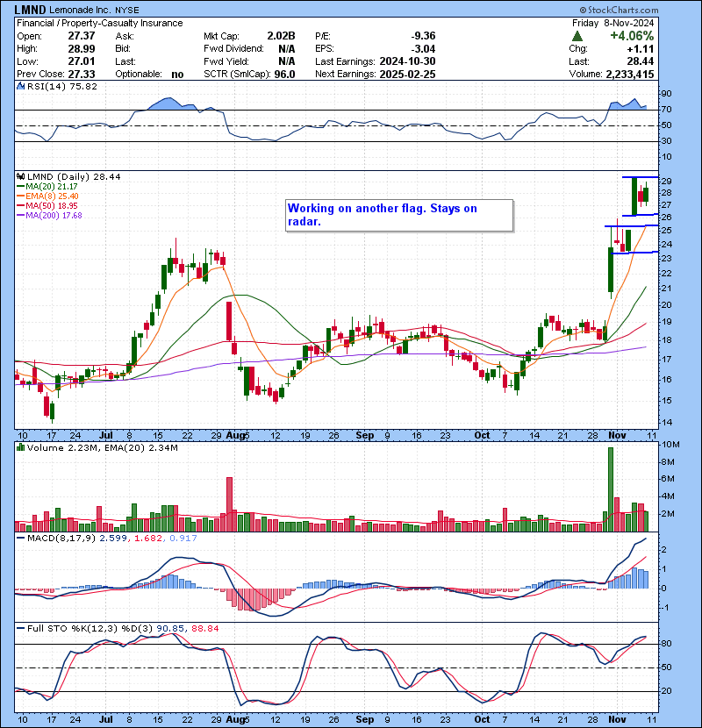Click the P/E value -9.36
Viewport: 702px width, 728px height.
[423, 36]
